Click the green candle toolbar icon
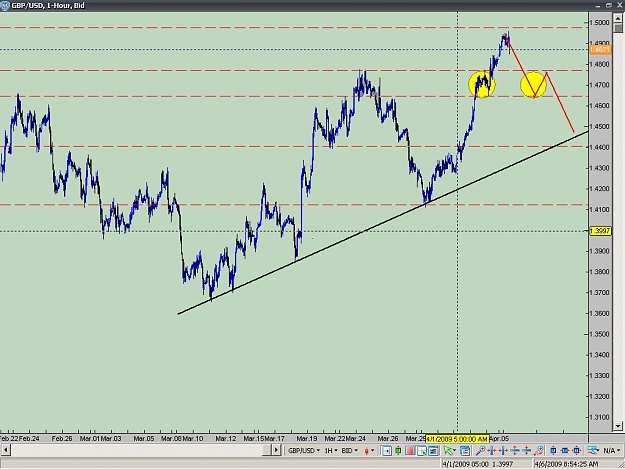The image size is (625, 469). click(398, 451)
